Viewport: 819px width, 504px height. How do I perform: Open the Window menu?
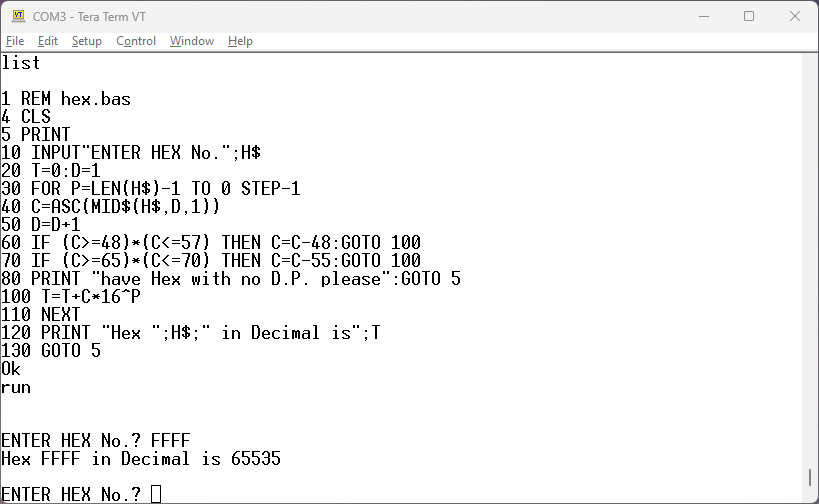[191, 41]
